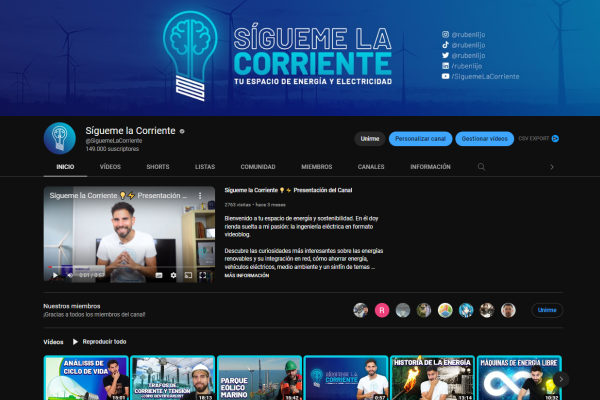Image resolution: width=600 pixels, height=400 pixels.
Task: Open the COMUNIDAD tab
Action: (x=258, y=167)
